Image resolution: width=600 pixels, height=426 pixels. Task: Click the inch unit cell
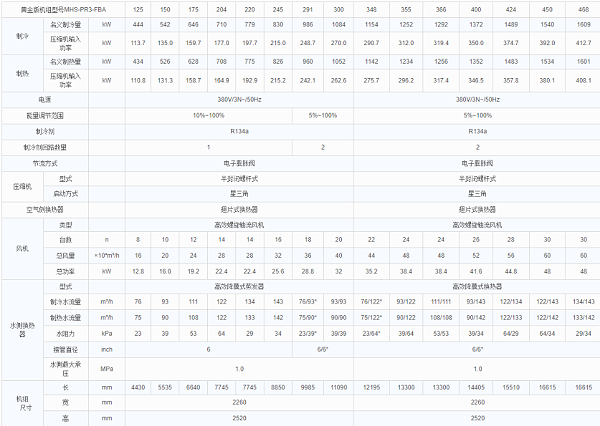(107, 349)
